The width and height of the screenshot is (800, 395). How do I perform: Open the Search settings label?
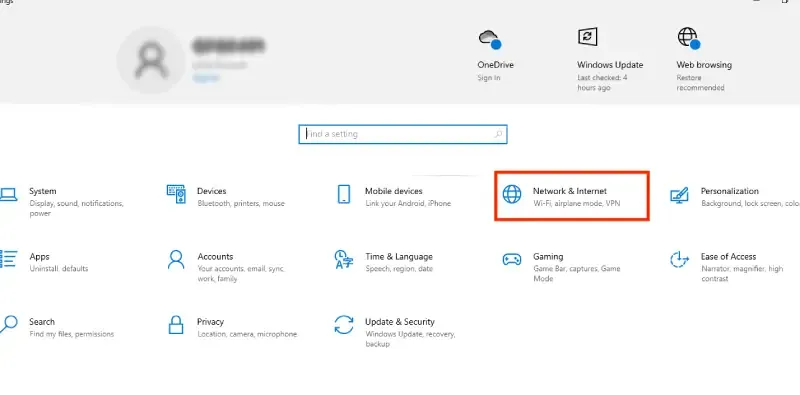pos(42,322)
